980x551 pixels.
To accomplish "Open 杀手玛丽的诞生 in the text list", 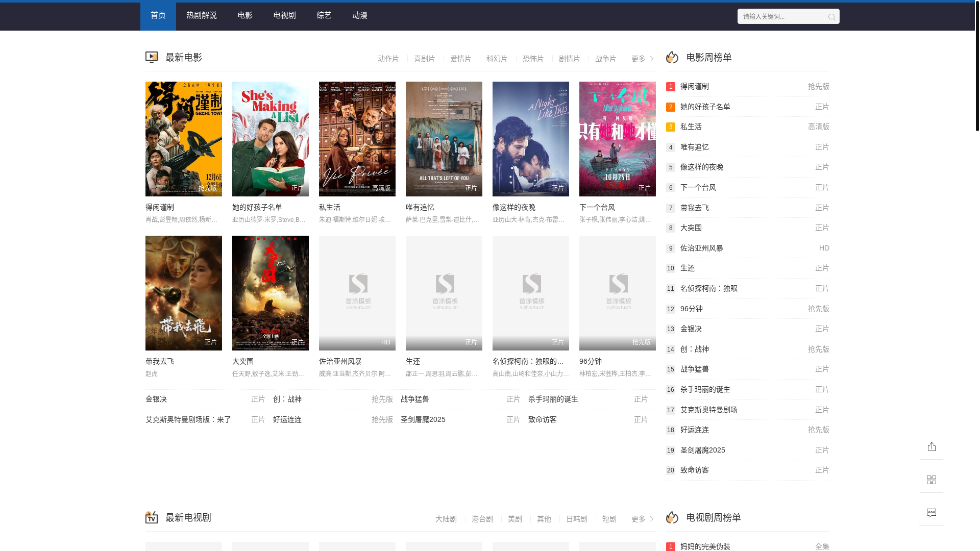I will coord(553,399).
